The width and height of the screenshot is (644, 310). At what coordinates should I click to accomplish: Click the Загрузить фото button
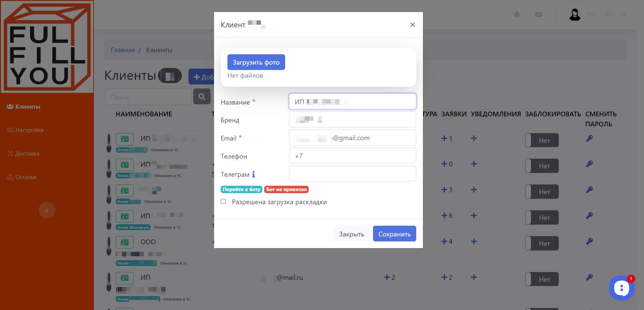(x=256, y=62)
